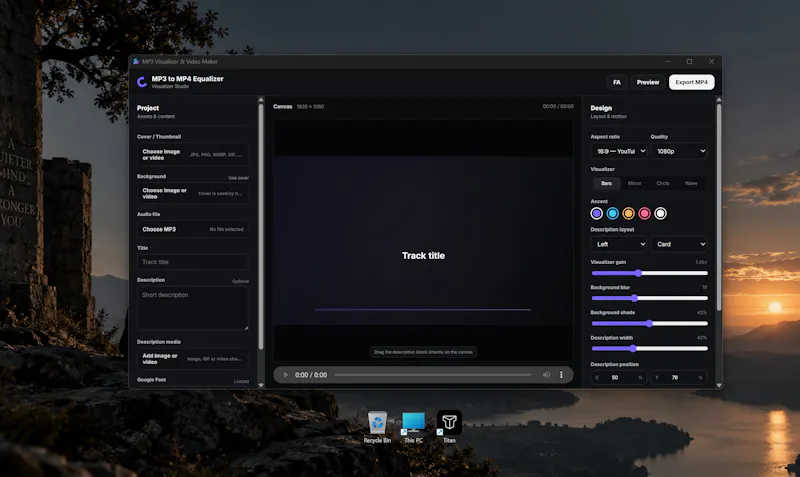Click the Description position Y field
This screenshot has height=477, width=800.
679,378
